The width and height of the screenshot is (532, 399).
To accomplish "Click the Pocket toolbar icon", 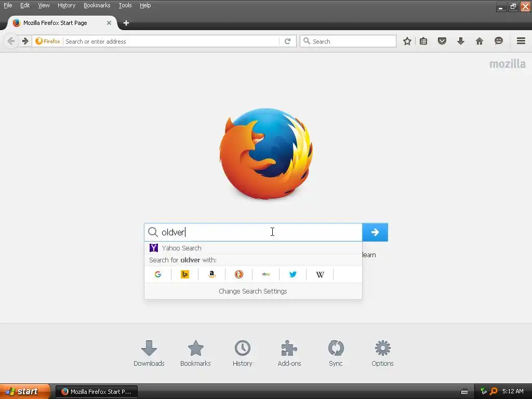I will pos(442,41).
